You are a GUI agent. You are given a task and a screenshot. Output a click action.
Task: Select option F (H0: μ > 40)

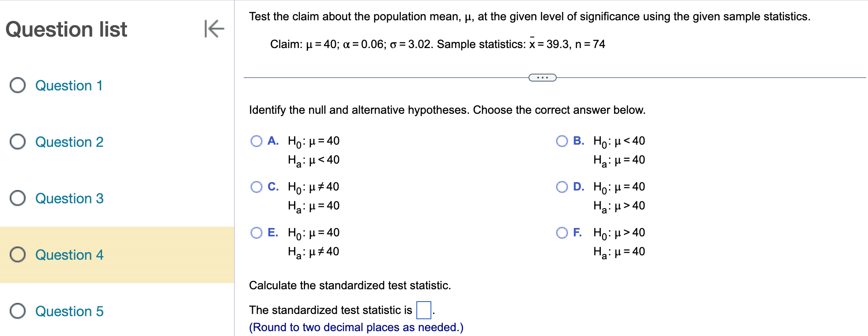pyautogui.click(x=562, y=233)
